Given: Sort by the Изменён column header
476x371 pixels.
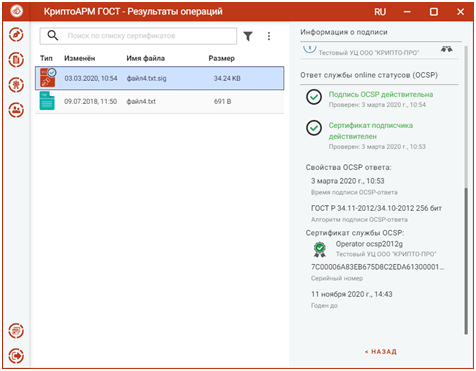Looking at the screenshot, I should tap(80, 58).
